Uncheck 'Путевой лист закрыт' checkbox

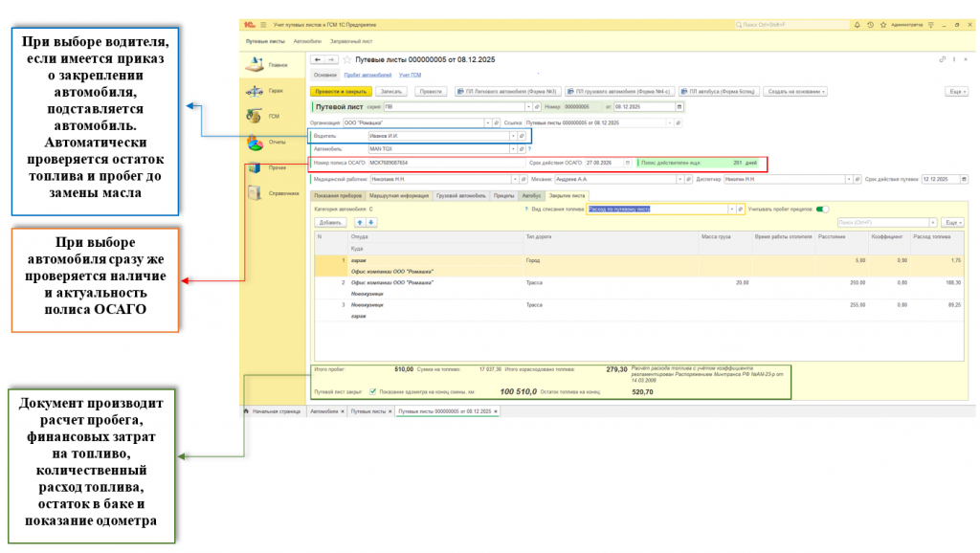pos(372,390)
